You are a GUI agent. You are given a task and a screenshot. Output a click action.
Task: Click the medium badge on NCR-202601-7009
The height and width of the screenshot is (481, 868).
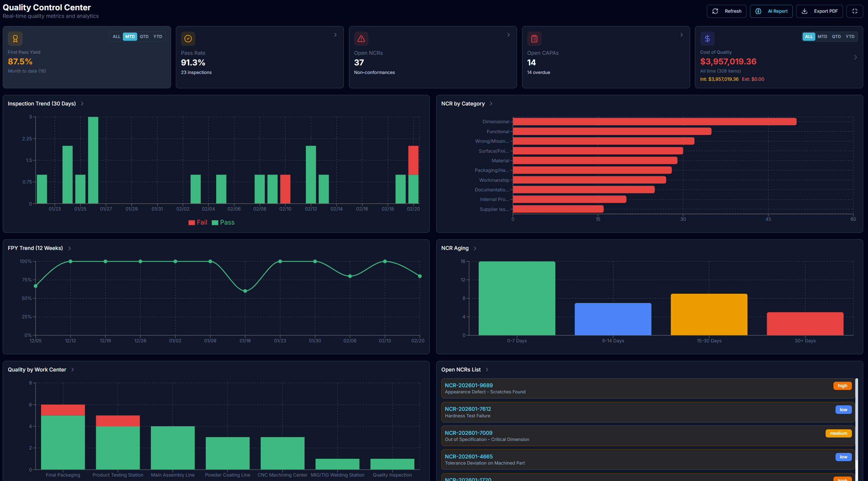839,433
